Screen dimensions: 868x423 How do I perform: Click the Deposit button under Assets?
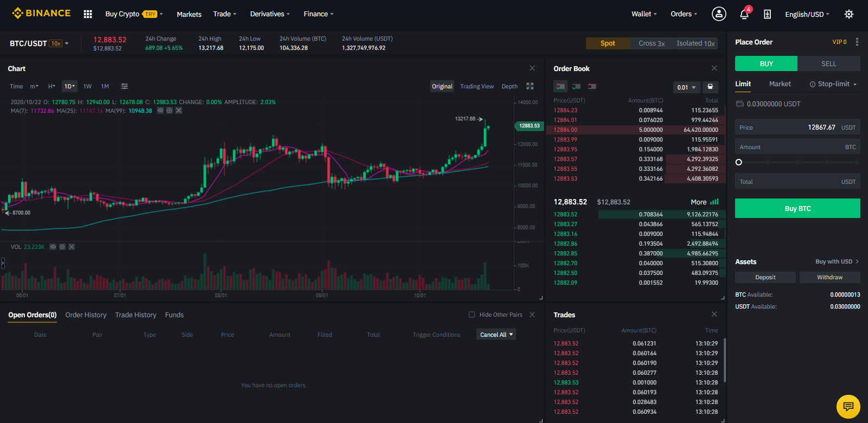(x=765, y=277)
